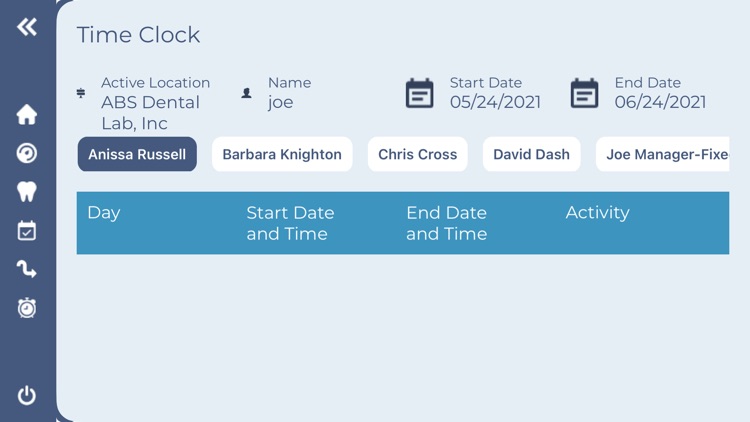
Task: Open the route workflow sidebar icon
Action: pos(27,269)
